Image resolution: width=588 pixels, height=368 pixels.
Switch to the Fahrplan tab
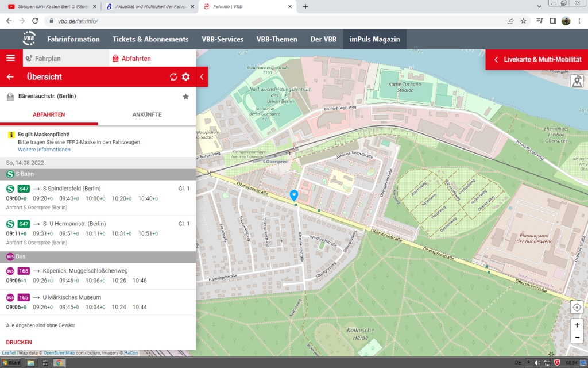[67, 58]
